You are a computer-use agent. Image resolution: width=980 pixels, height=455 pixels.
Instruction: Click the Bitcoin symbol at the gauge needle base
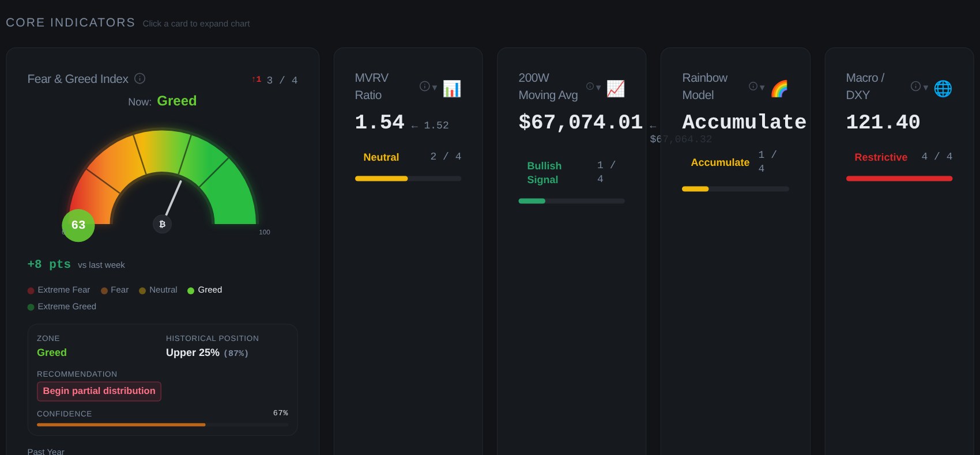pos(162,224)
